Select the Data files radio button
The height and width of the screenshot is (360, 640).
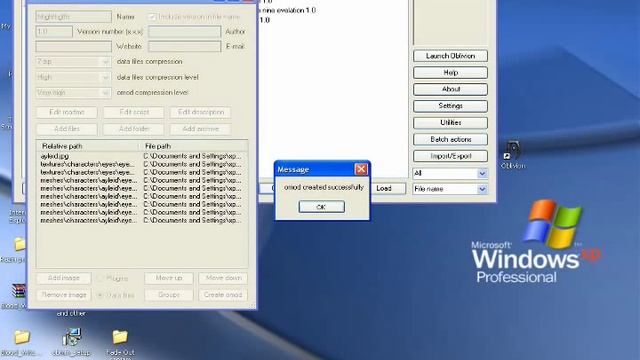tap(100, 295)
